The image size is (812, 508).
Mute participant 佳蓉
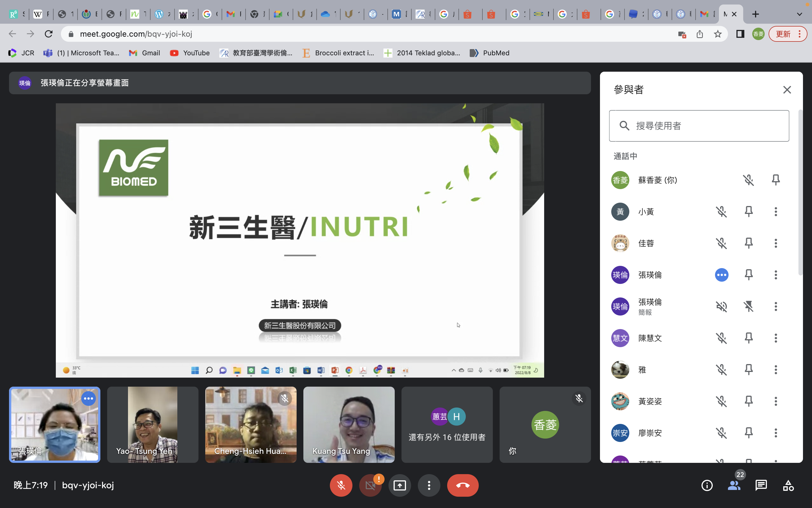pyautogui.click(x=721, y=243)
